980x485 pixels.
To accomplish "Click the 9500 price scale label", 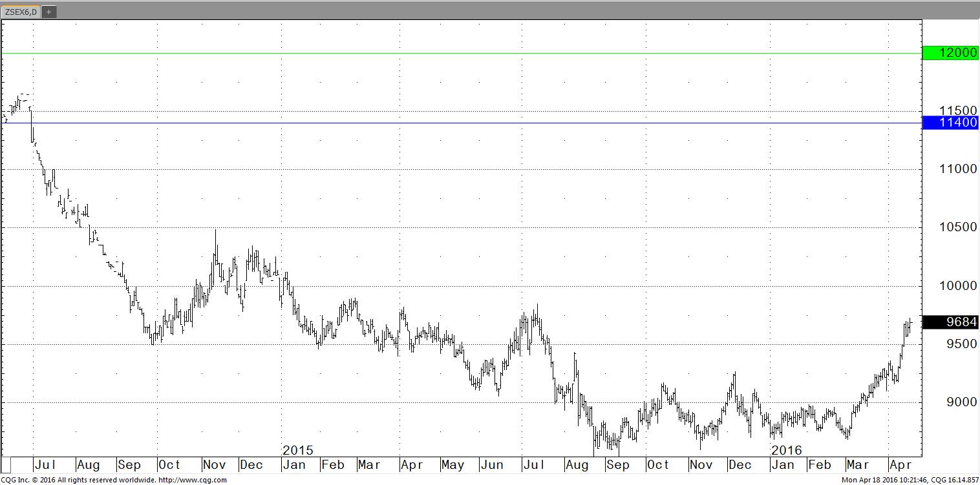I will tap(957, 344).
